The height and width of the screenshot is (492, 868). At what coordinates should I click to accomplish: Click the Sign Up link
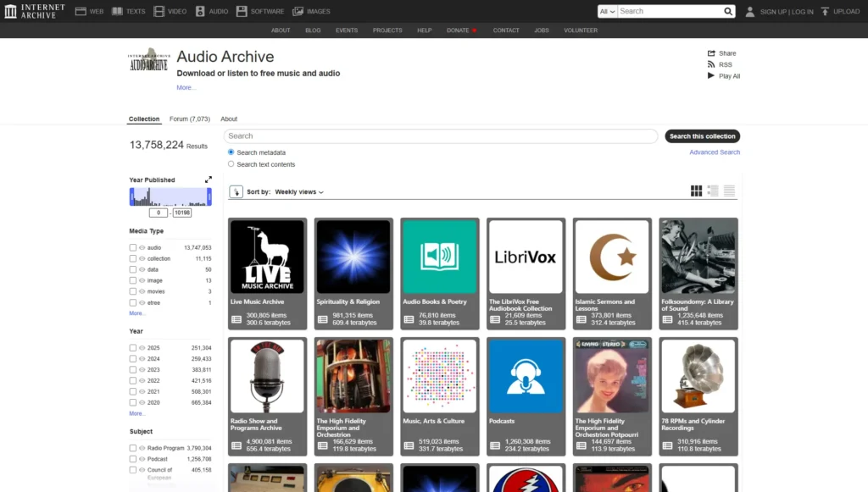[x=773, y=12]
